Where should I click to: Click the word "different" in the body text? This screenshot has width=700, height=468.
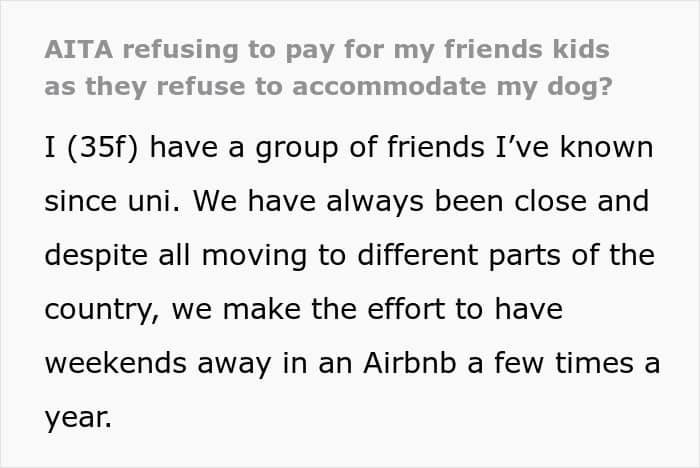point(417,255)
